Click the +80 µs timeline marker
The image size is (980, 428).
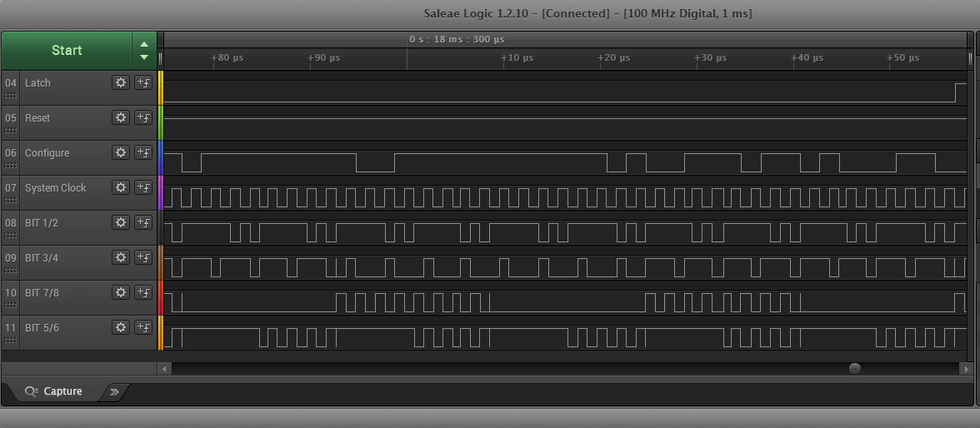tap(227, 58)
